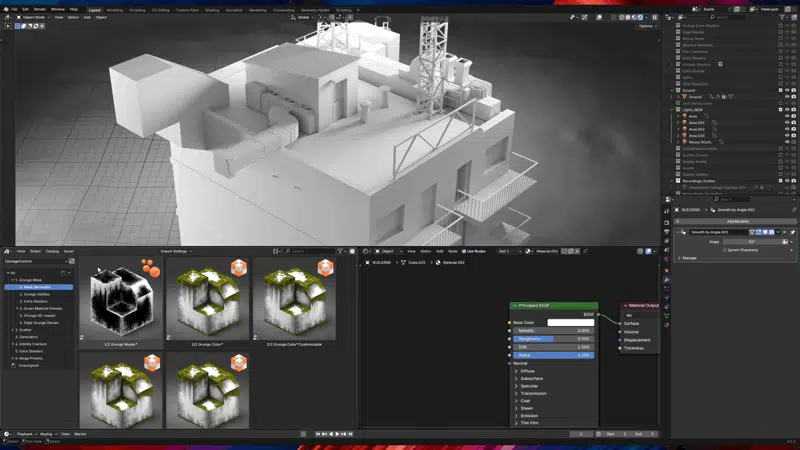The image size is (800, 450).
Task: Select the tweak select tool icon
Action: pos(8,26)
